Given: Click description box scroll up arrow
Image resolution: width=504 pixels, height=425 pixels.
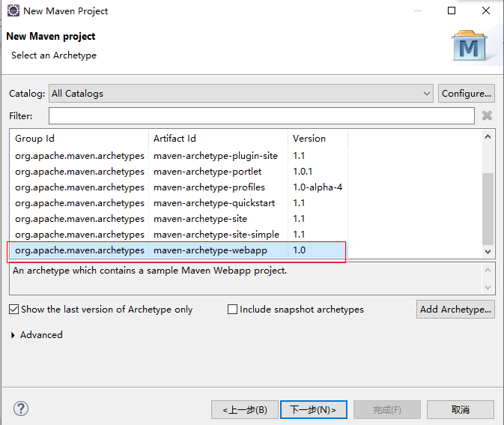Looking at the screenshot, I should [488, 270].
